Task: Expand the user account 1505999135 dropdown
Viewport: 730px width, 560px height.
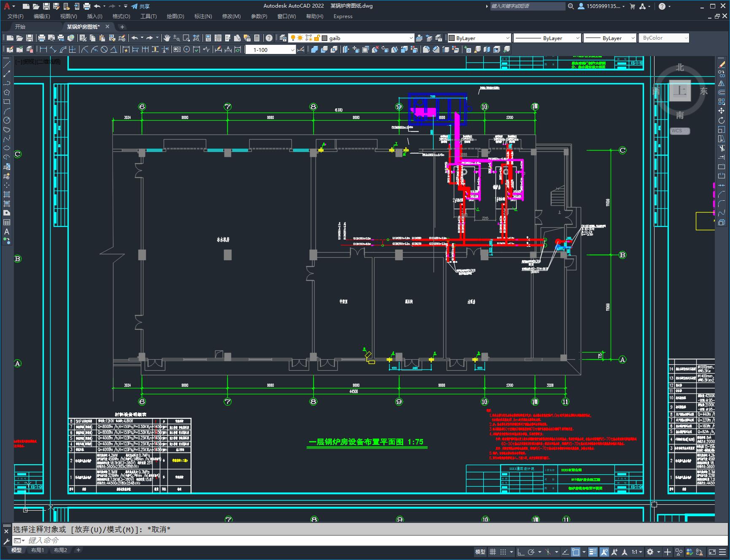Action: point(602,6)
